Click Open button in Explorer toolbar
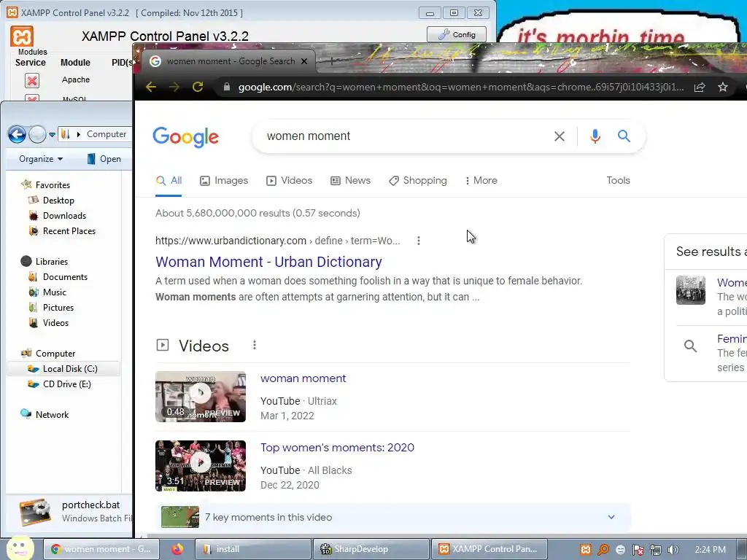The width and height of the screenshot is (747, 560). click(104, 159)
